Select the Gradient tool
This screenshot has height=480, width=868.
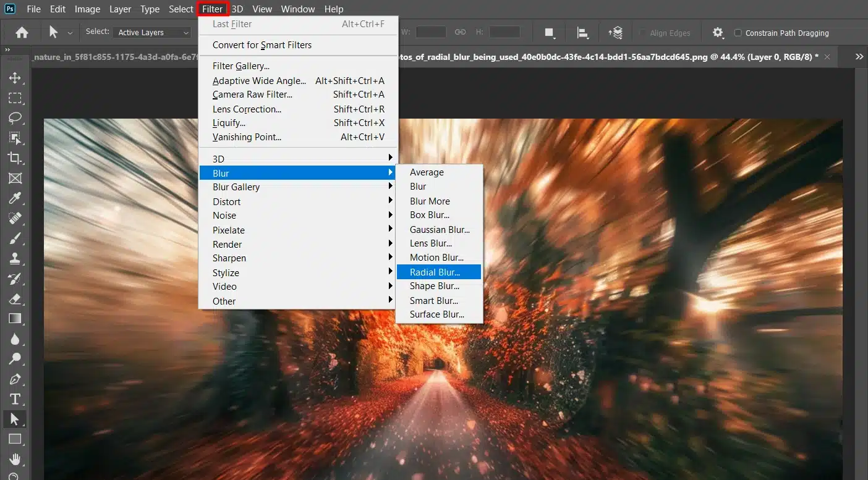point(15,319)
